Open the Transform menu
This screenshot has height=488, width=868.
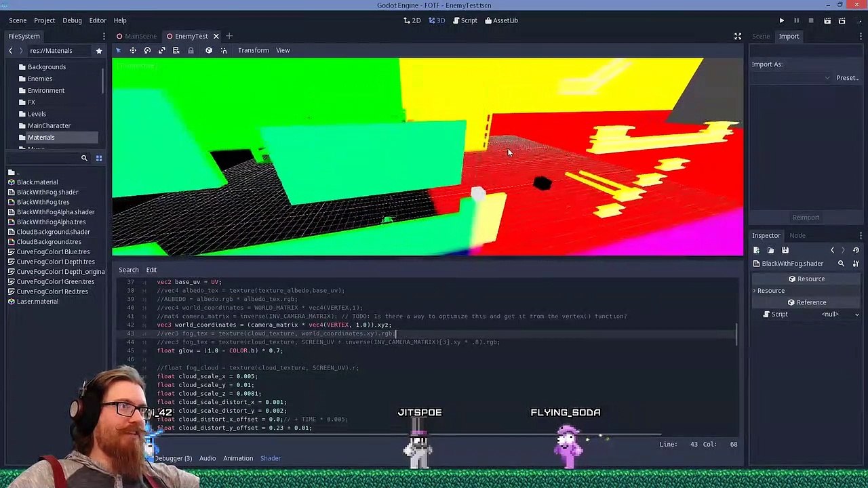click(x=253, y=50)
